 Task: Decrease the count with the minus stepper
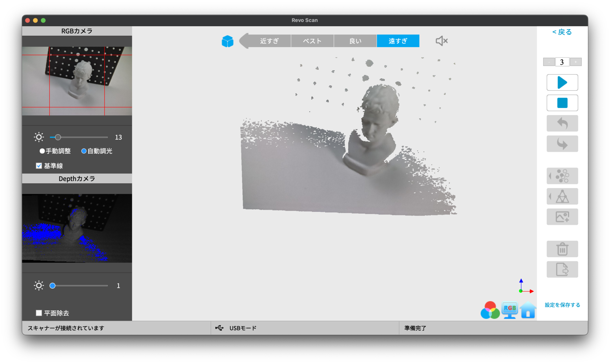(549, 62)
